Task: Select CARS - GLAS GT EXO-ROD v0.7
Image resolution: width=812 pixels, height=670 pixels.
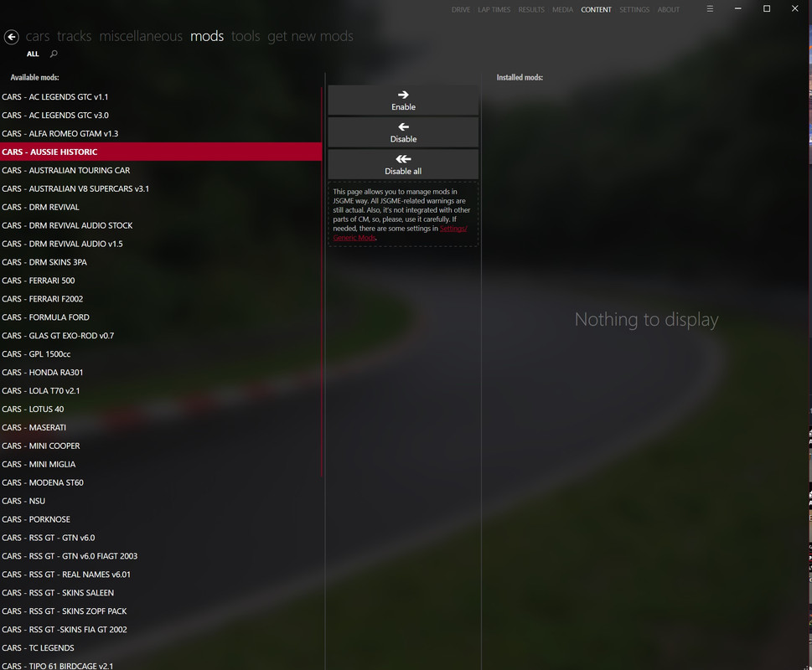Action: click(161, 335)
